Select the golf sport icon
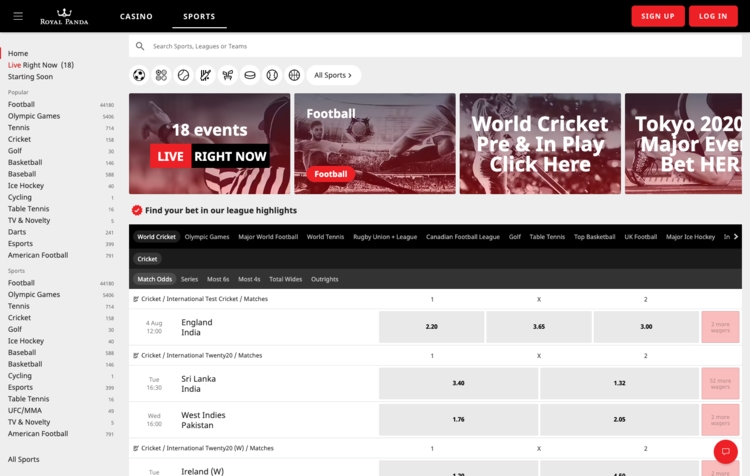 228,75
